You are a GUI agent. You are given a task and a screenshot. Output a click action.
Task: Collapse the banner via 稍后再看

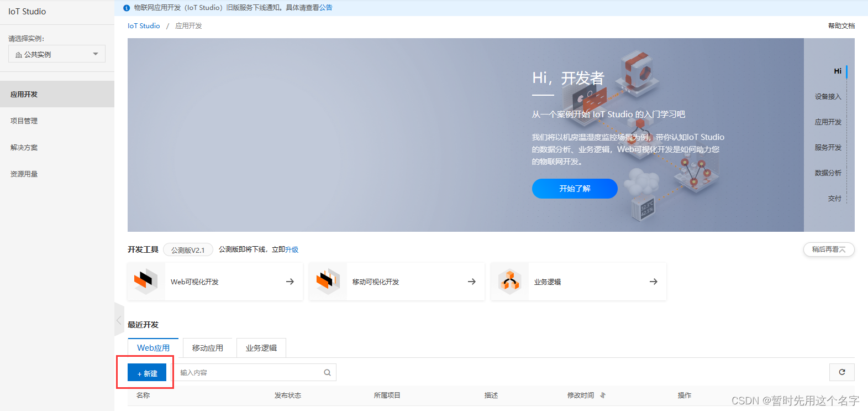pyautogui.click(x=829, y=249)
